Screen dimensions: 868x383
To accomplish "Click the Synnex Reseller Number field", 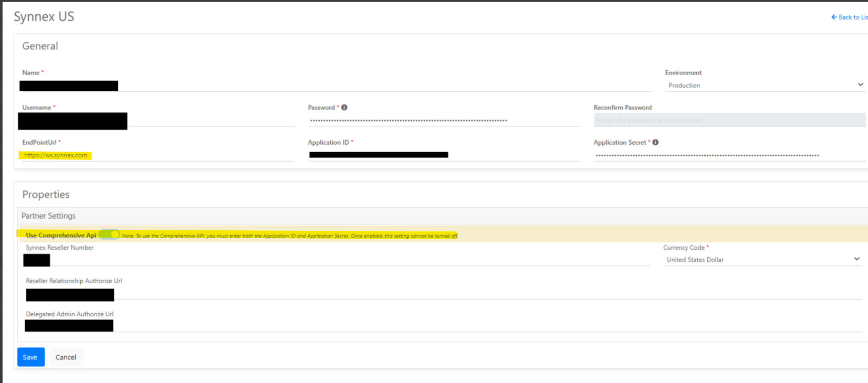I will [337, 260].
